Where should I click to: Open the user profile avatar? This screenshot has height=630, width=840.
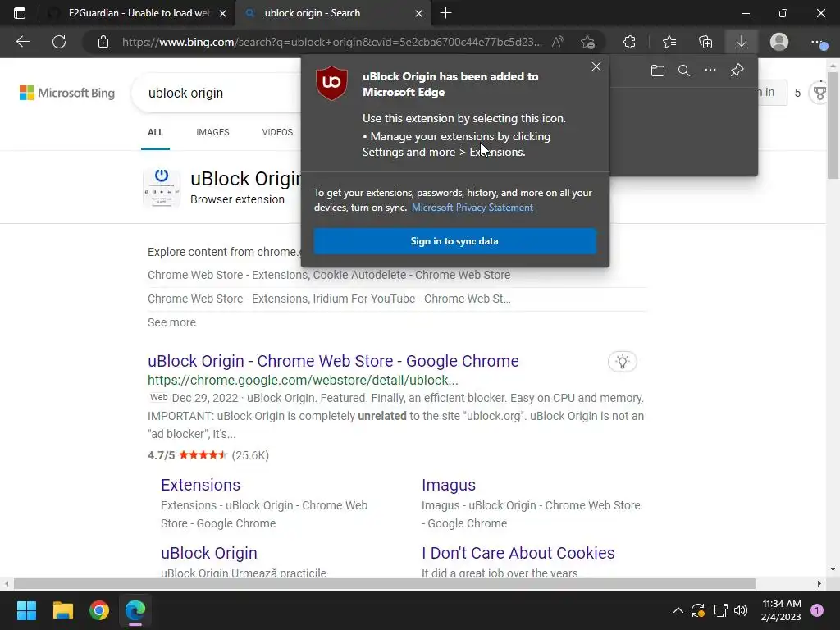point(779,42)
